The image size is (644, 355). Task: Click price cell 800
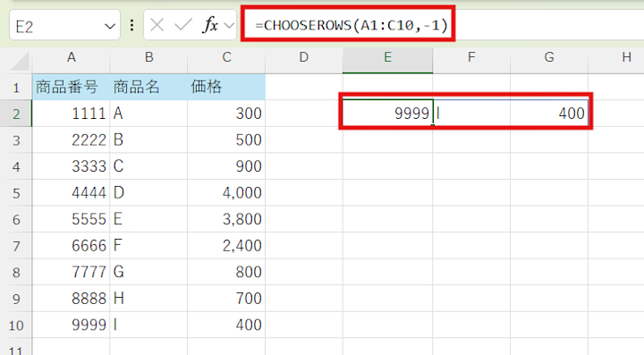pos(226,272)
